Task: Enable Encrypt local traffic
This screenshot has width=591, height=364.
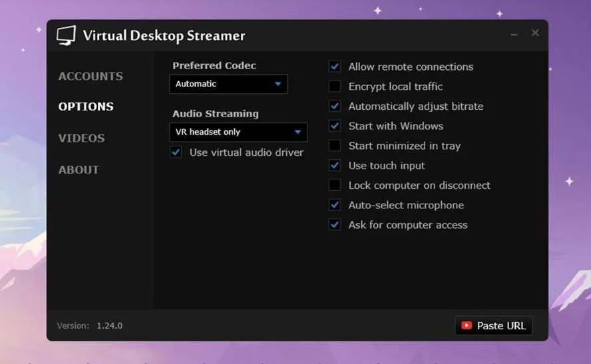Action: pyautogui.click(x=335, y=87)
